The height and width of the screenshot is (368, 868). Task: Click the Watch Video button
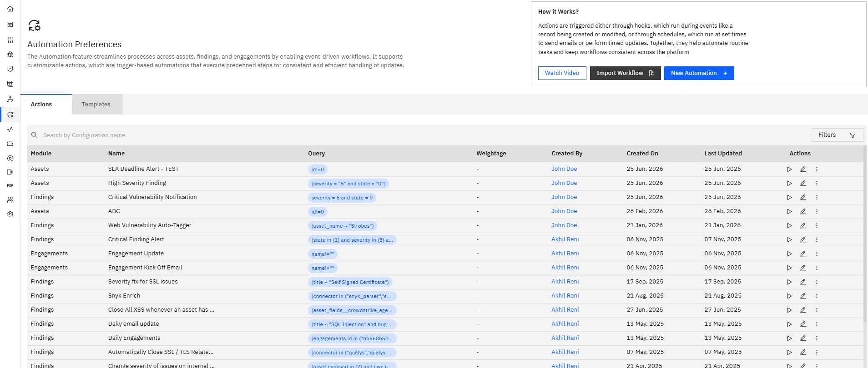pyautogui.click(x=562, y=73)
